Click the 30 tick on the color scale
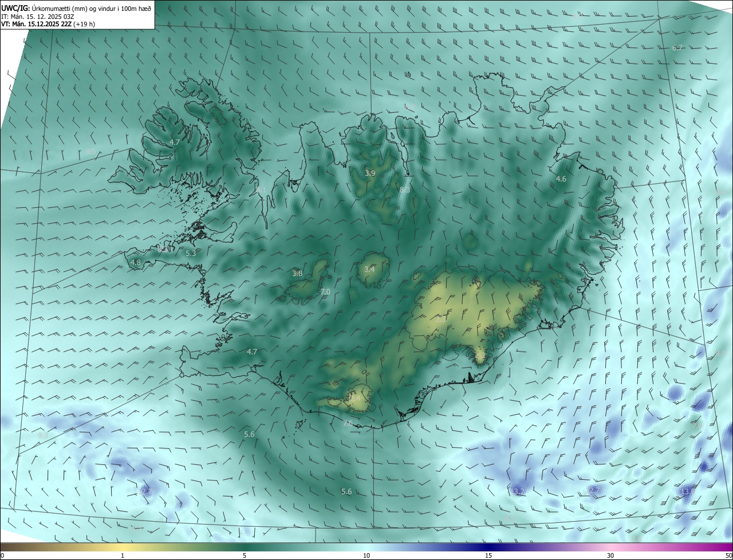This screenshot has width=733, height=560. (x=610, y=555)
